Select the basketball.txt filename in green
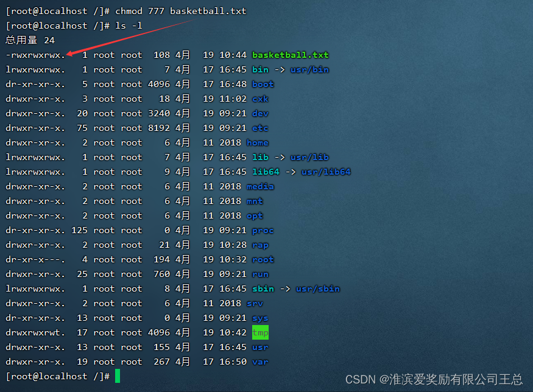Screen dimensions: 533x392 pos(291,55)
